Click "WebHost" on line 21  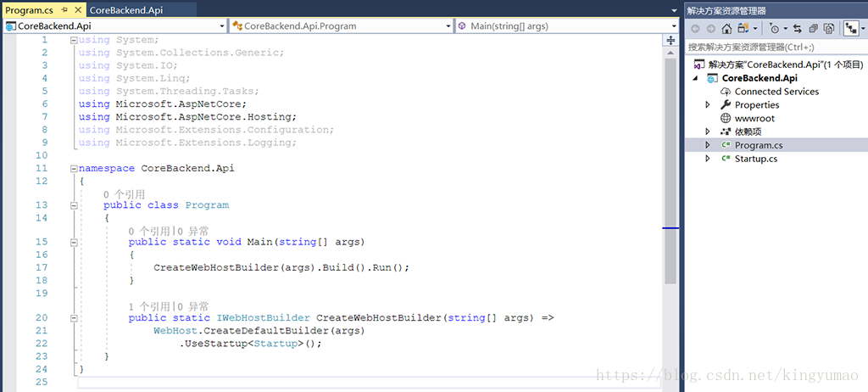(x=175, y=331)
